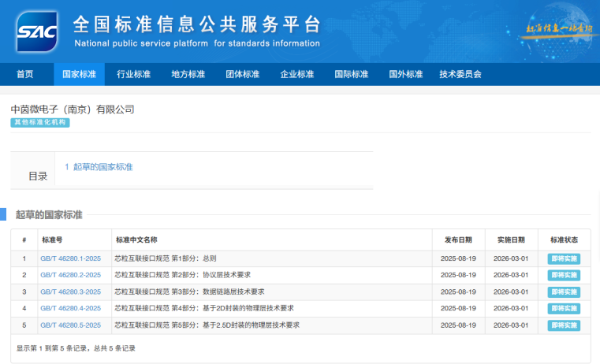Jump to 起草的国家标准 in table of contents
The width and height of the screenshot is (600, 364).
pyautogui.click(x=99, y=167)
